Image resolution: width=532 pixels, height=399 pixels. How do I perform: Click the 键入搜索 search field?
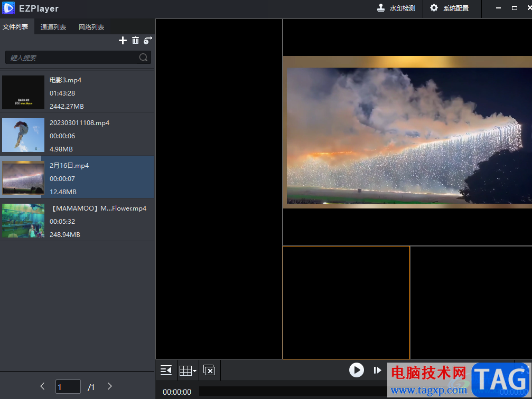pos(71,58)
